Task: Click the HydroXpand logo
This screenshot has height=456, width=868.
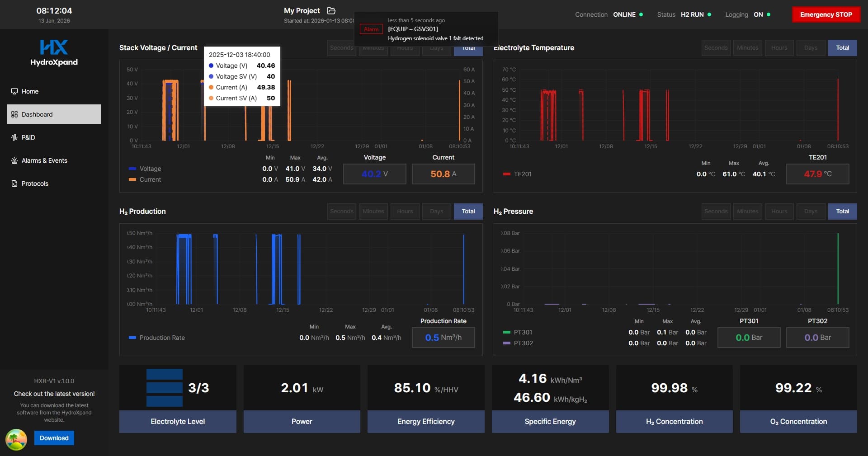Action: coord(54,52)
